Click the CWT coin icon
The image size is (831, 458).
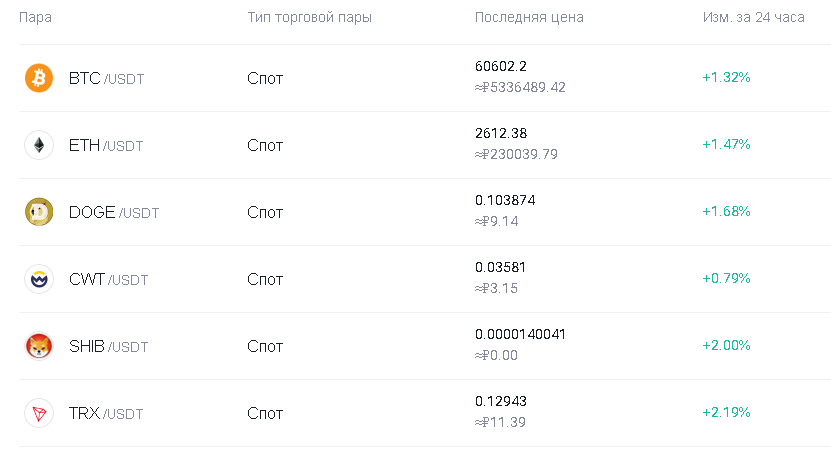pyautogui.click(x=39, y=279)
